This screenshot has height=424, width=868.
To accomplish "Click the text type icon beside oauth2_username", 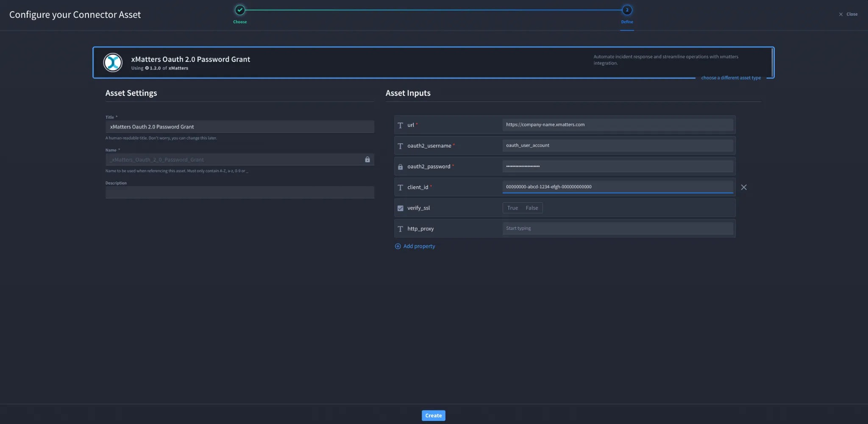I will [x=400, y=146].
